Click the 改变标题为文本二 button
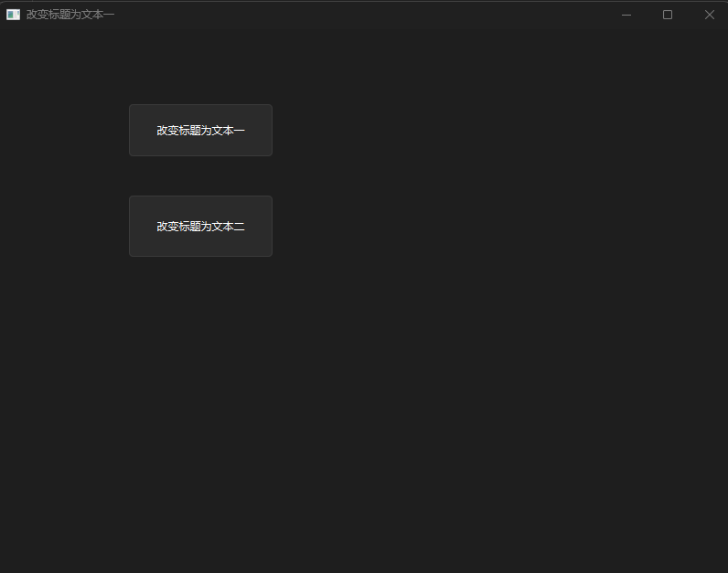Screen dimensions: 728x573 (200, 226)
